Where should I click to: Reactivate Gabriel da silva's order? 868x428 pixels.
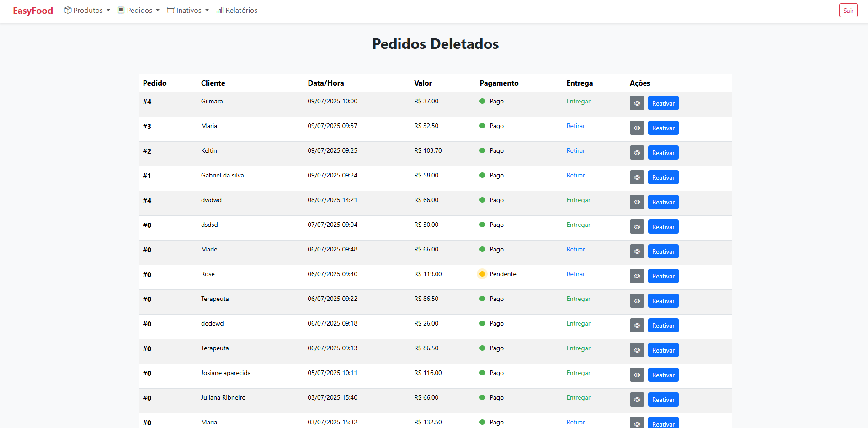pyautogui.click(x=663, y=177)
